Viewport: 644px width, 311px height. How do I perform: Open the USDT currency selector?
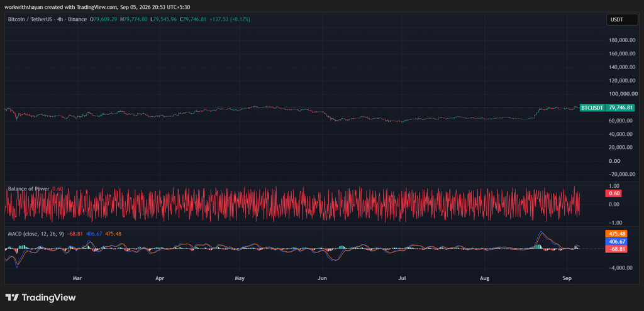pos(622,19)
